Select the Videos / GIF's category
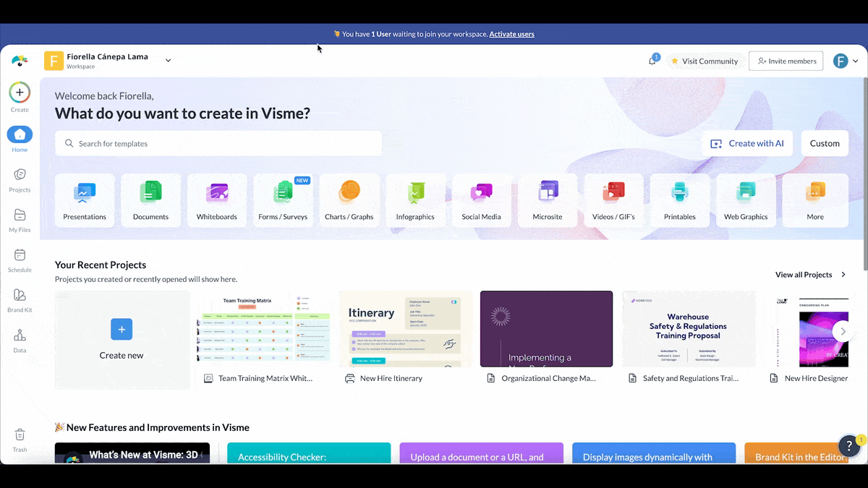This screenshot has width=868, height=488. tap(614, 200)
